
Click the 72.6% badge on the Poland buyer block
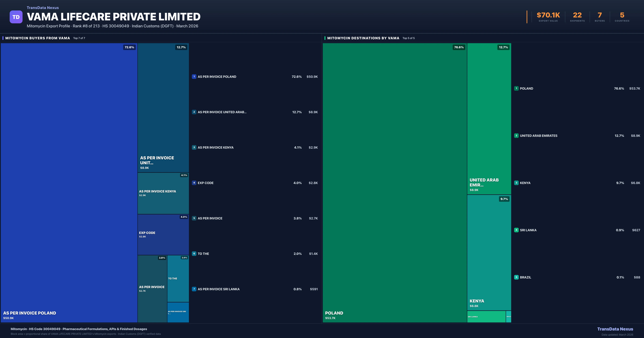point(129,47)
